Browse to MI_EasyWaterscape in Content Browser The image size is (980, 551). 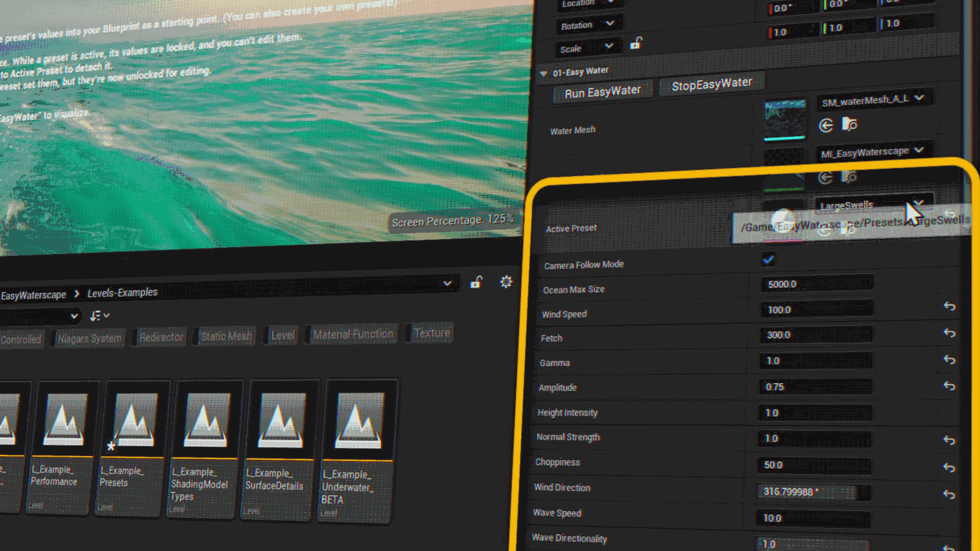point(849,177)
